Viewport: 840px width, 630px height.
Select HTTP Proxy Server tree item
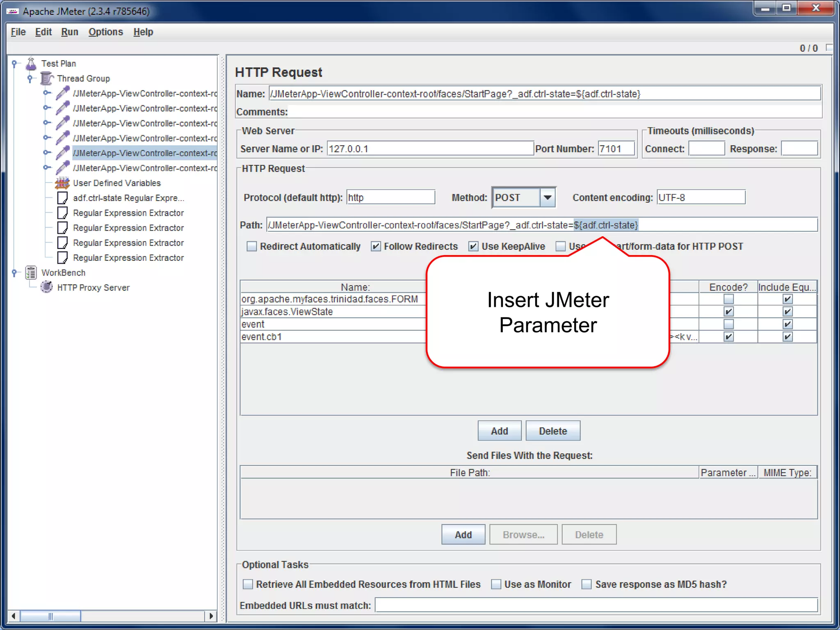93,288
